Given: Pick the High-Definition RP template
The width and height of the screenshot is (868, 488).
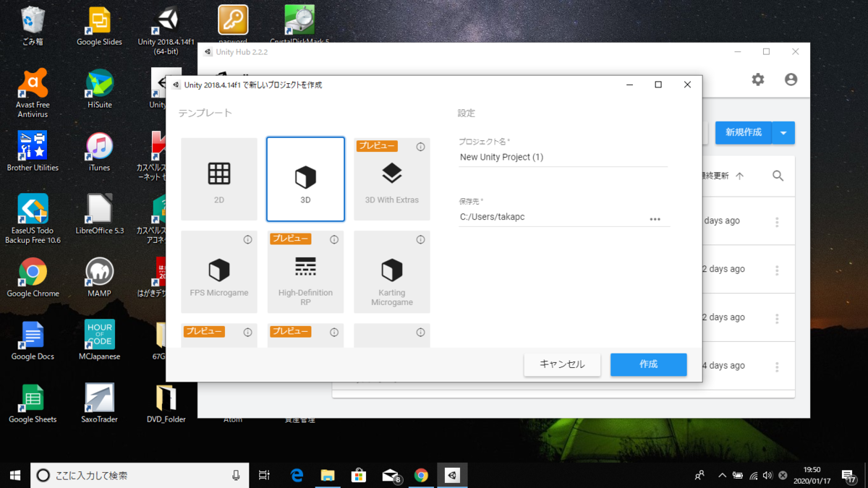Looking at the screenshot, I should tap(306, 272).
